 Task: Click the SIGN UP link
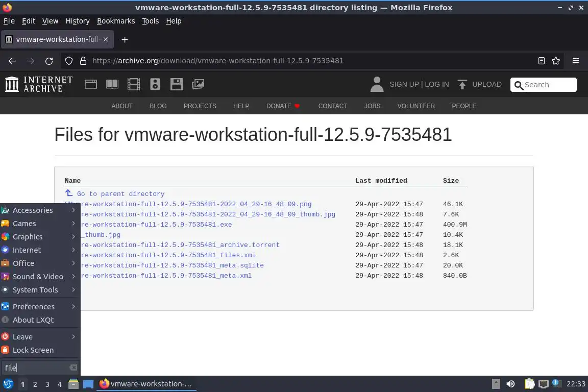click(404, 84)
